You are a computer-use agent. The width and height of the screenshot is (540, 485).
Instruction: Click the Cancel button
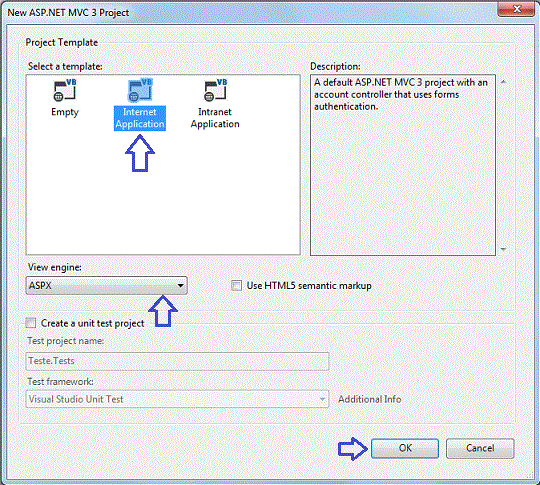click(x=480, y=448)
